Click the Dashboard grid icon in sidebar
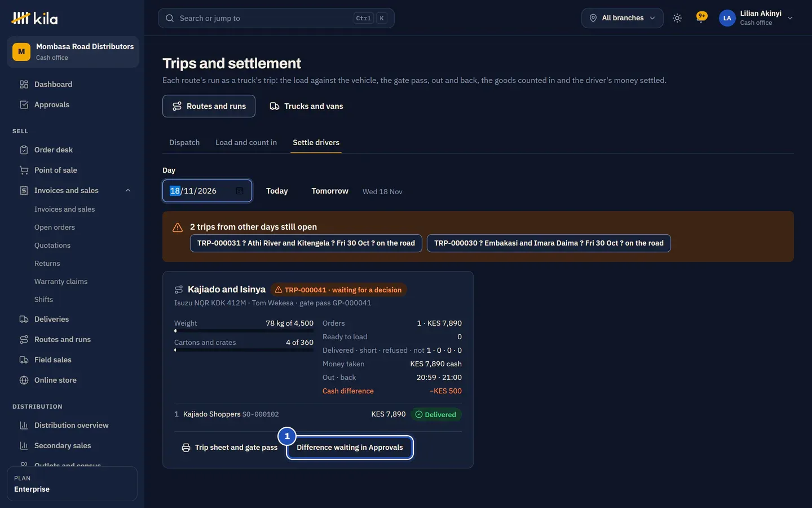Screen dimensions: 812x508 pyautogui.click(x=24, y=84)
